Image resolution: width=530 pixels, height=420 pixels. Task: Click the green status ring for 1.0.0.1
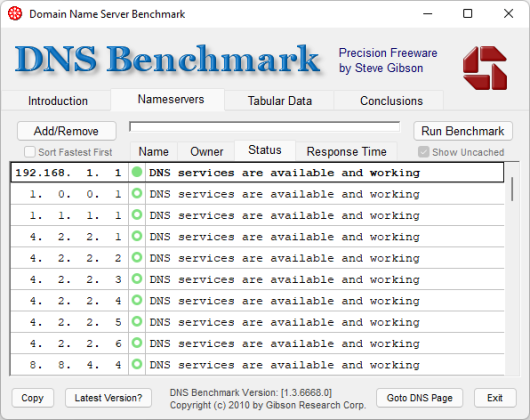point(137,194)
